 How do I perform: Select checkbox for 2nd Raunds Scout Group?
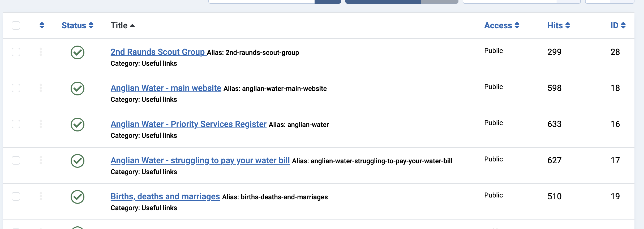[16, 52]
